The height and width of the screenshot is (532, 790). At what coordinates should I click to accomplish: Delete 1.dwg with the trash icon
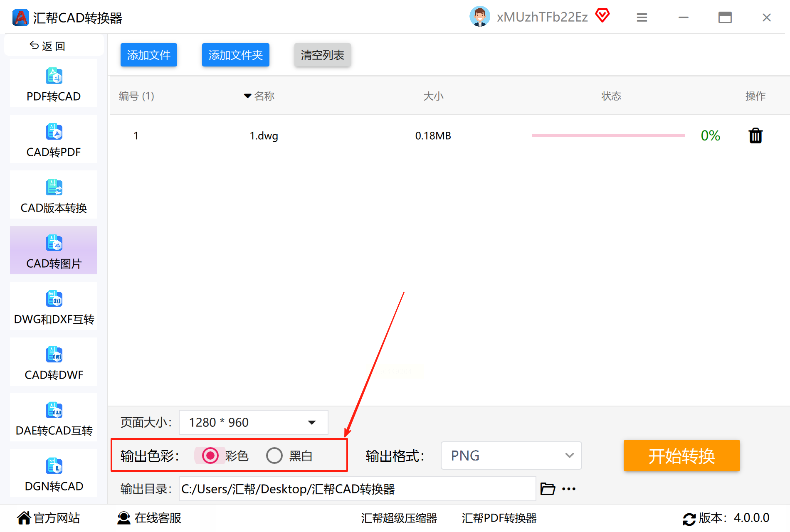coord(755,135)
